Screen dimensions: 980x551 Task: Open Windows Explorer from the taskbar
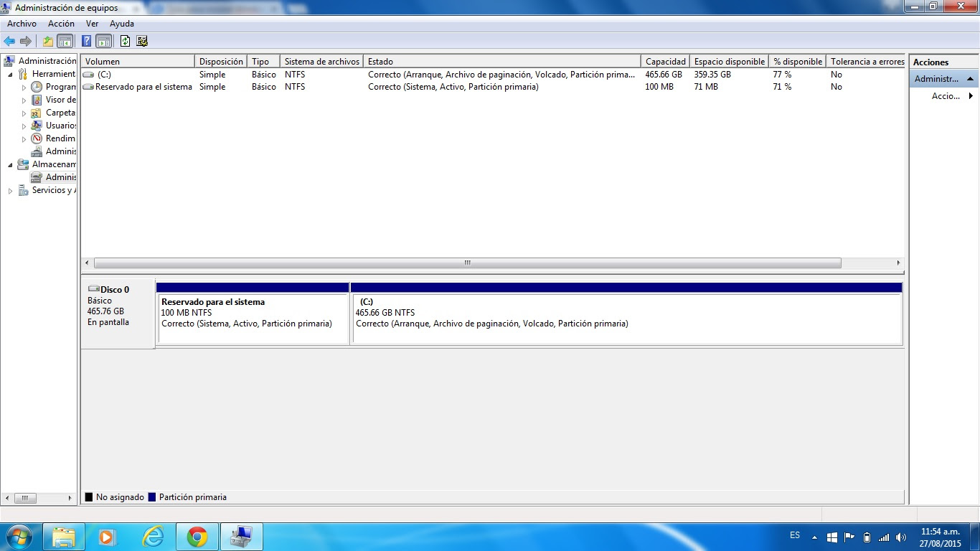coord(64,537)
